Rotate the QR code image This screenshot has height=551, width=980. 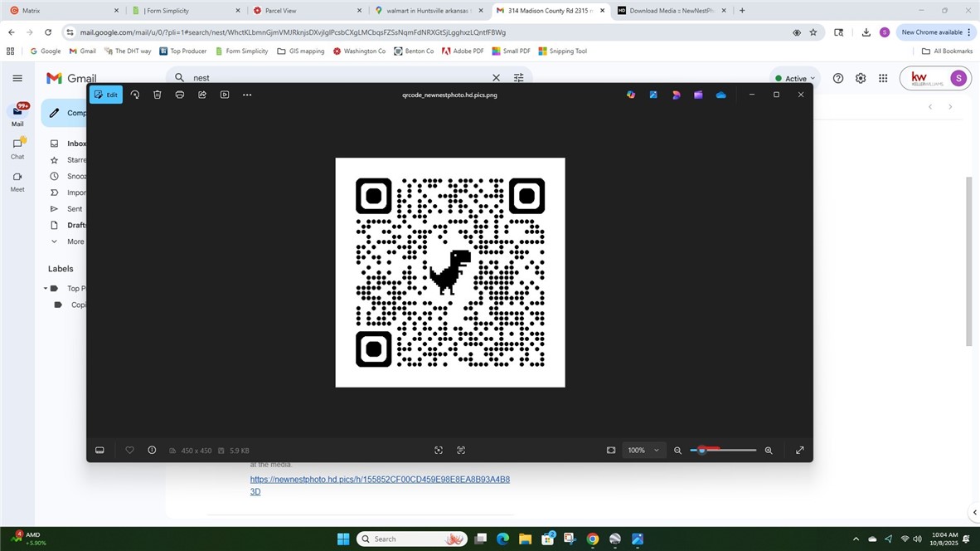(x=135, y=95)
